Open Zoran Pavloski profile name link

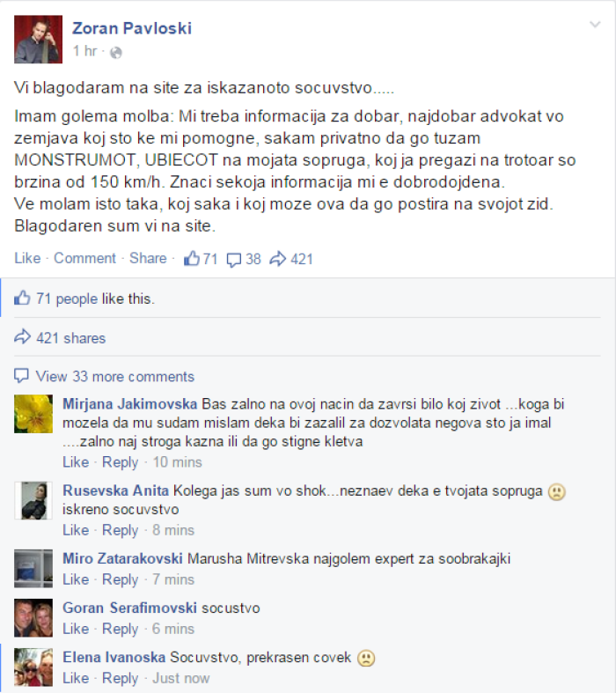tap(132, 28)
